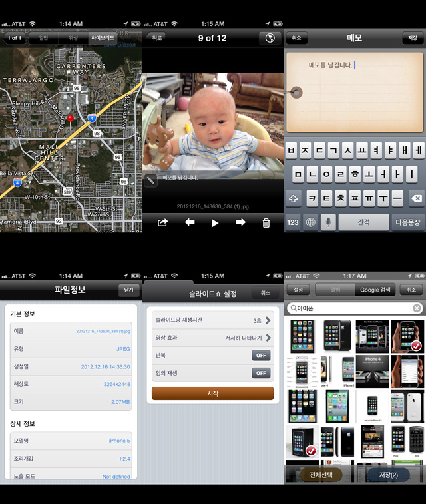This screenshot has width=426, height=504.
Task: Open 설정 settings in search screen
Action: (x=298, y=290)
